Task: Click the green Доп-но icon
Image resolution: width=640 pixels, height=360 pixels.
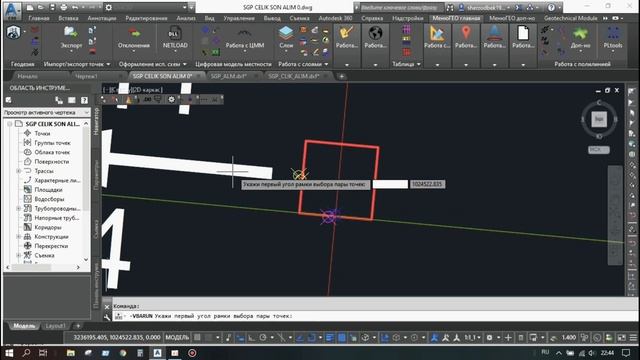Action: (x=580, y=33)
